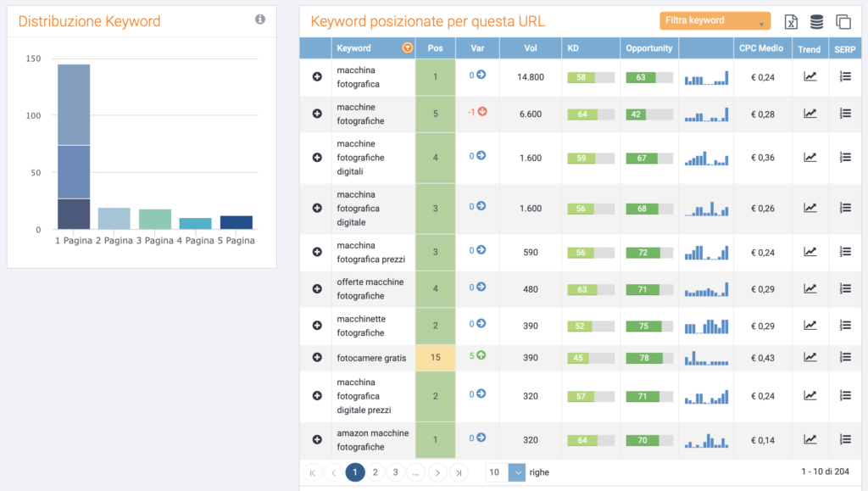The image size is (868, 491).
Task: Sort table by Vol column header
Action: (x=531, y=48)
